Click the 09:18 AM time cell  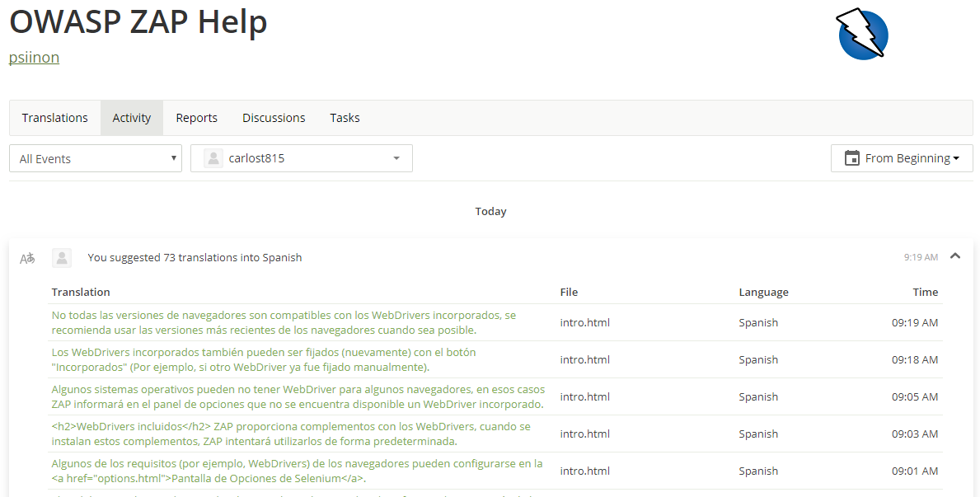[x=915, y=359]
